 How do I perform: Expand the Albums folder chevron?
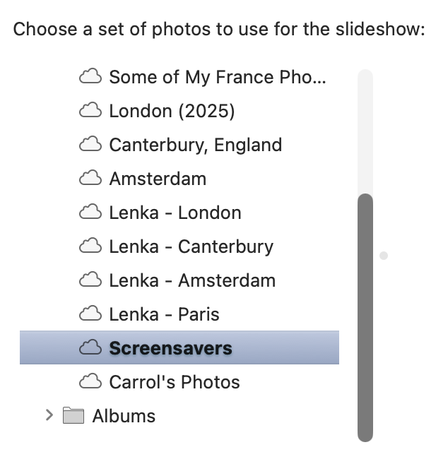[x=49, y=415]
